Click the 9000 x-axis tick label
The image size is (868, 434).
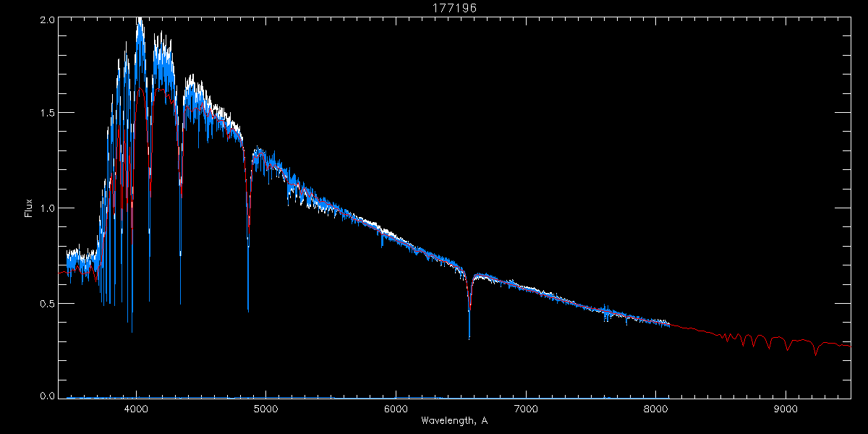786,408
